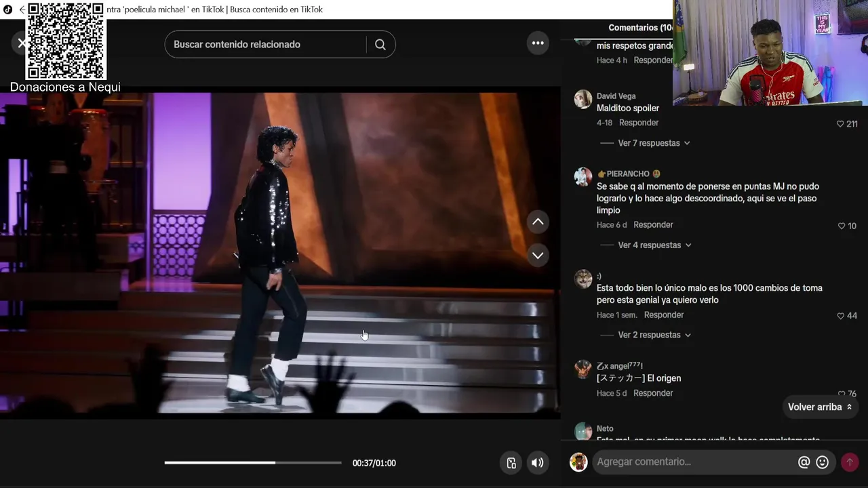Viewport: 868px width, 488px height.
Task: Click the username 'David Vega'
Action: click(616, 96)
